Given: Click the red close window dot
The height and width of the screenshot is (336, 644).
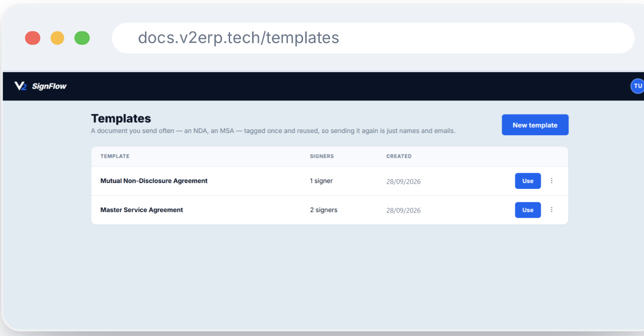Looking at the screenshot, I should [x=32, y=38].
